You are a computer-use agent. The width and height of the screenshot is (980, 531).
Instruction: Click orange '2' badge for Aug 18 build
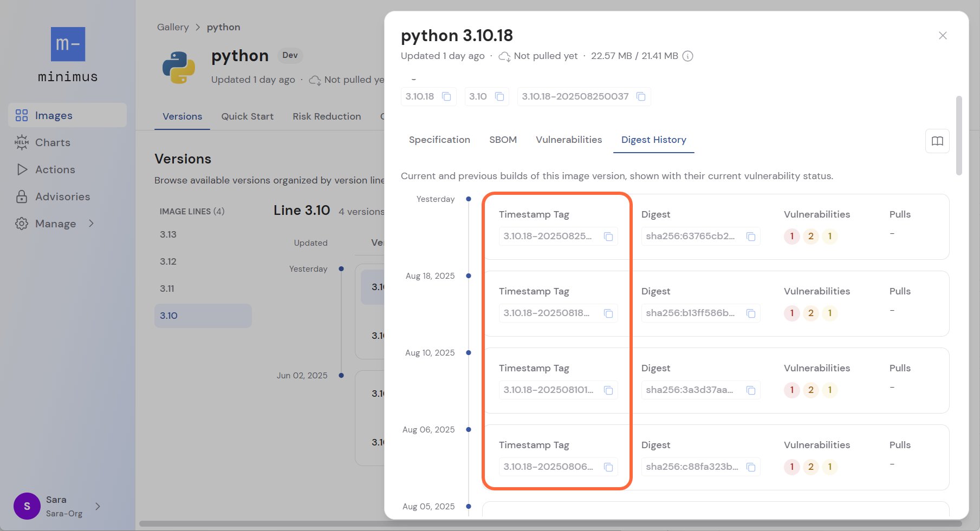pos(810,313)
